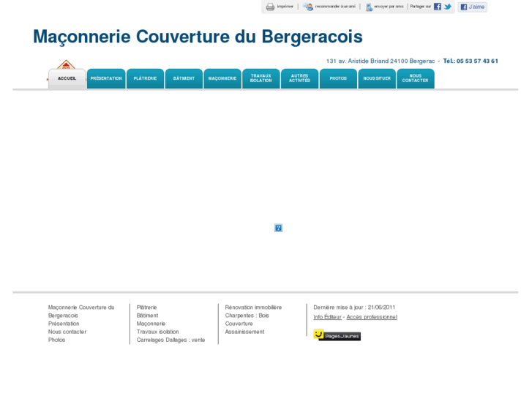Viewport: 532px width, 399px height.
Task: Click footer link Assainissement
Action: [244, 332]
